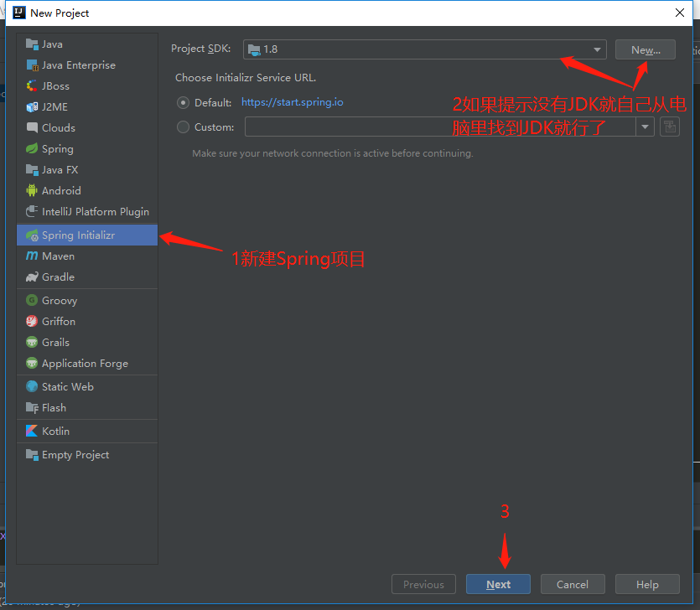Click the Help button
Image resolution: width=700 pixels, height=610 pixels.
(647, 584)
